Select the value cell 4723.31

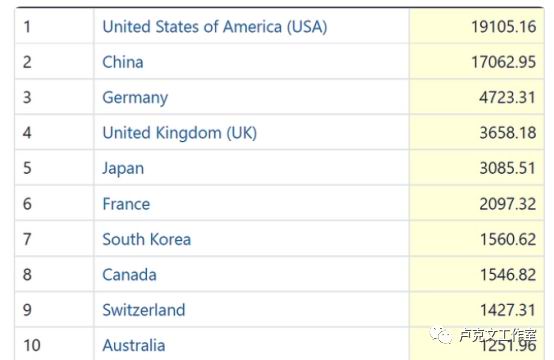477,97
